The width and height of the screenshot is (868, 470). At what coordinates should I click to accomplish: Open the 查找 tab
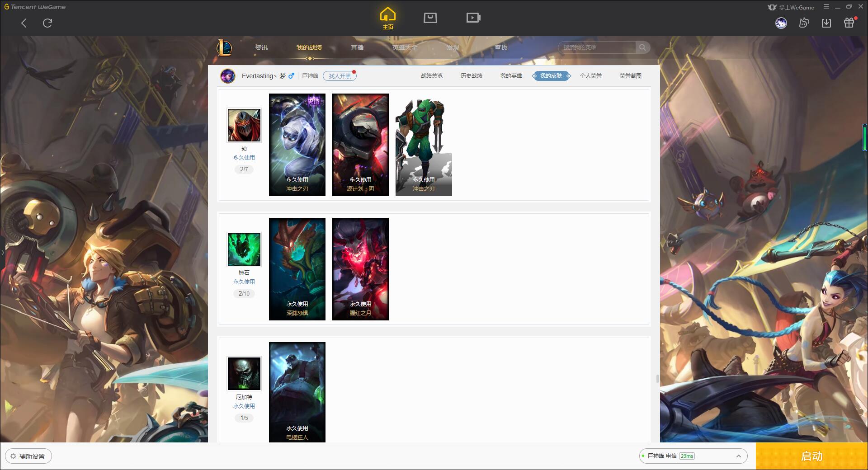click(501, 47)
